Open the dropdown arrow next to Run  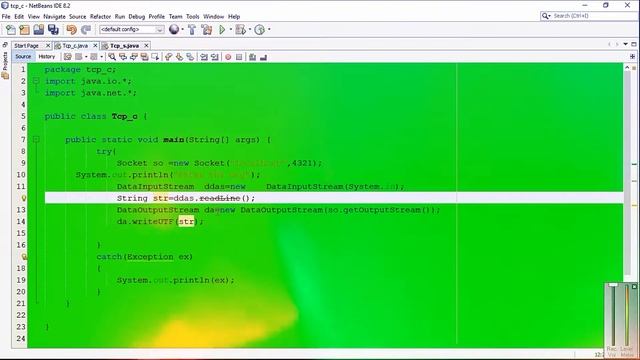click(x=231, y=29)
